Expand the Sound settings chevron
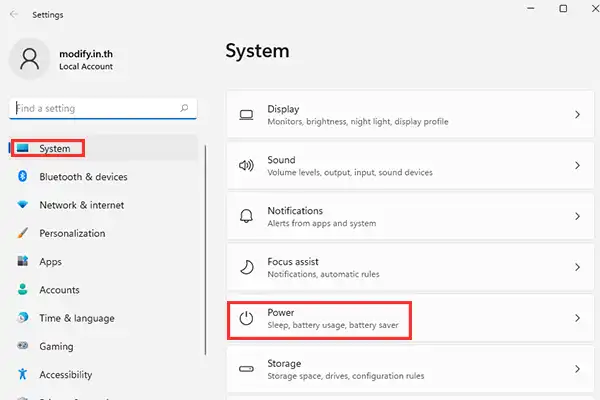The height and width of the screenshot is (400, 600). pos(577,166)
